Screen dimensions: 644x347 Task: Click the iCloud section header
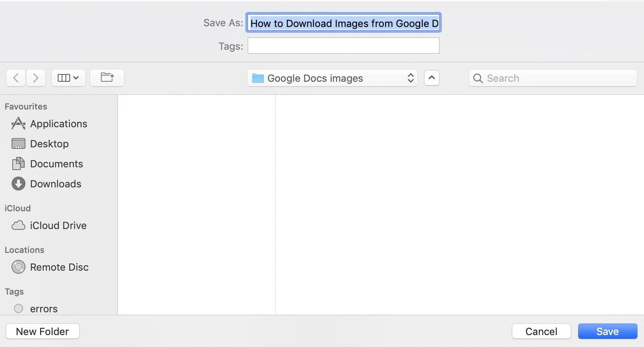click(x=18, y=208)
